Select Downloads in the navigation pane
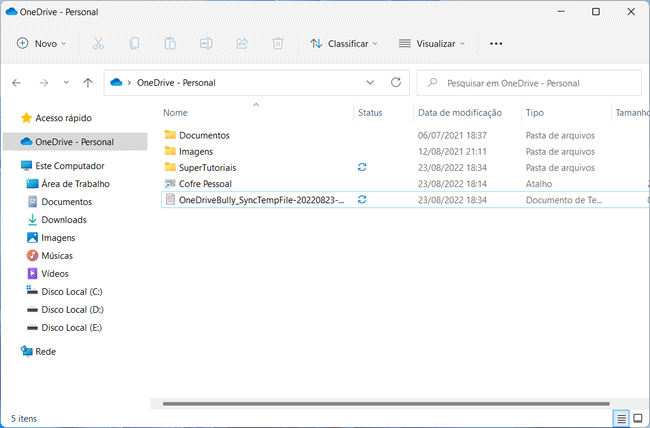 click(x=63, y=220)
